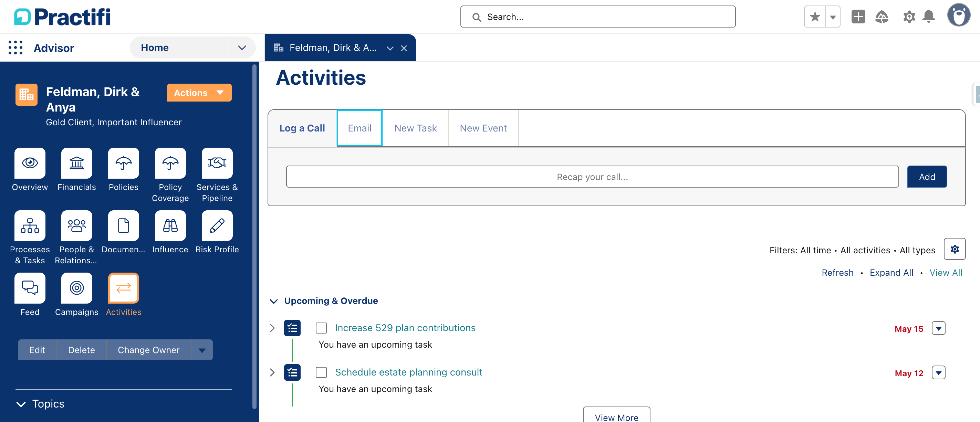Open the orange Actions dropdown
The image size is (980, 422).
199,92
